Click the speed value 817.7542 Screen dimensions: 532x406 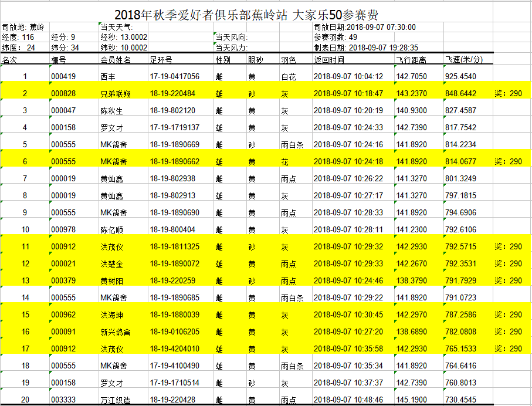[460, 128]
